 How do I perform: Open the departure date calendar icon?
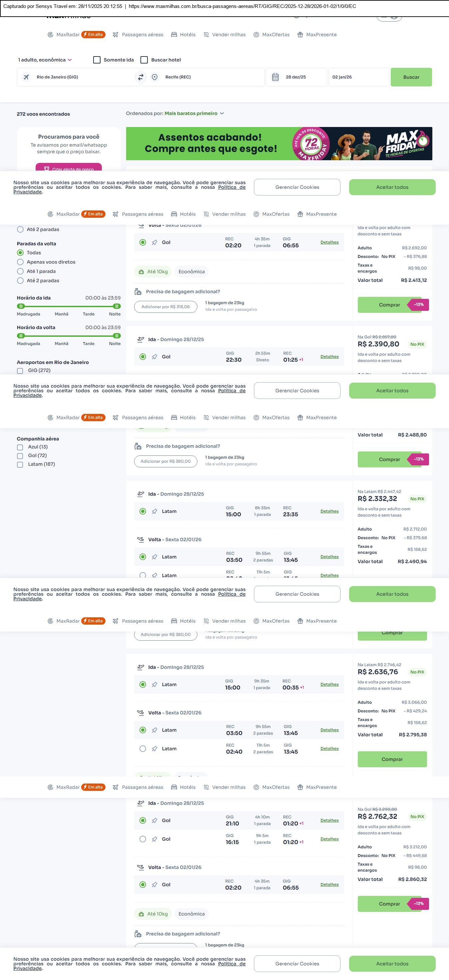point(275,77)
